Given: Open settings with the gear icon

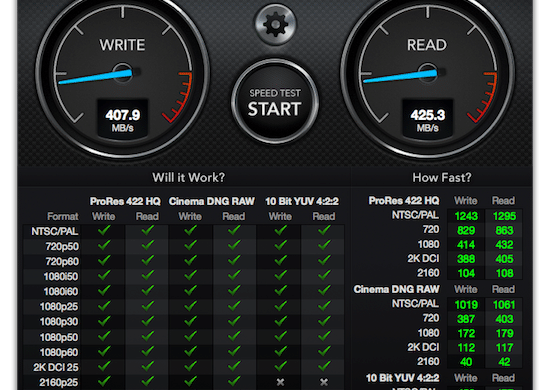Looking at the screenshot, I should point(275,24).
